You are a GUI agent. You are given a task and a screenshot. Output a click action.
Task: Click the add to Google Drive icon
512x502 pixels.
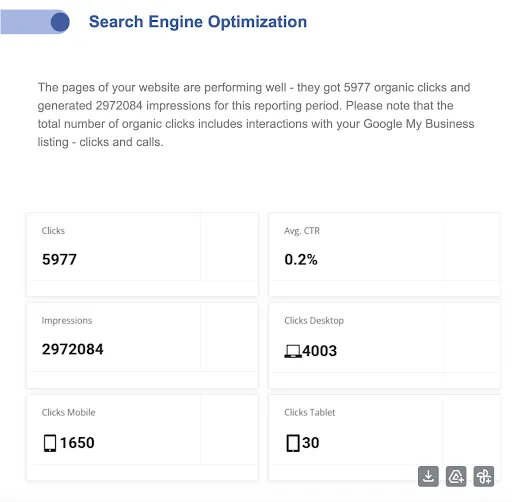click(456, 476)
